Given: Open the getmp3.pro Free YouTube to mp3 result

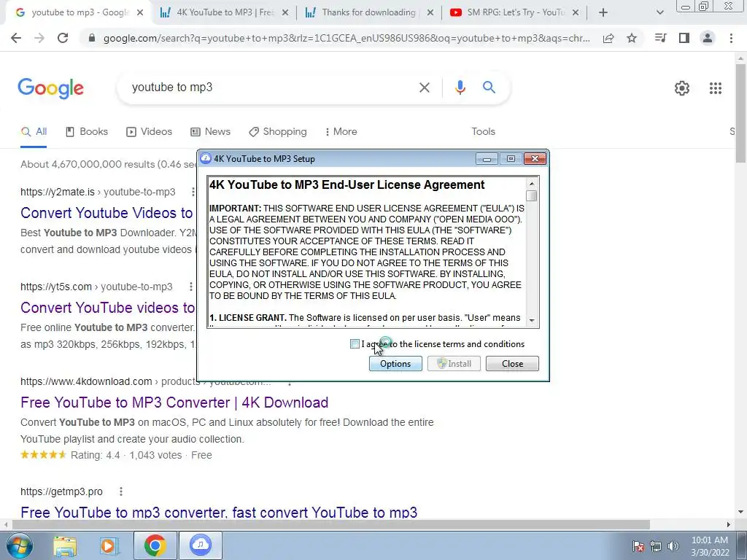Looking at the screenshot, I should point(219,513).
